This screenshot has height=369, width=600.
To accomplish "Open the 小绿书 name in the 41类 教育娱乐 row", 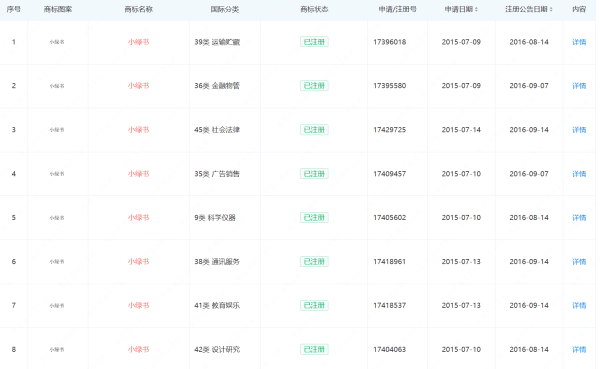I will (139, 305).
